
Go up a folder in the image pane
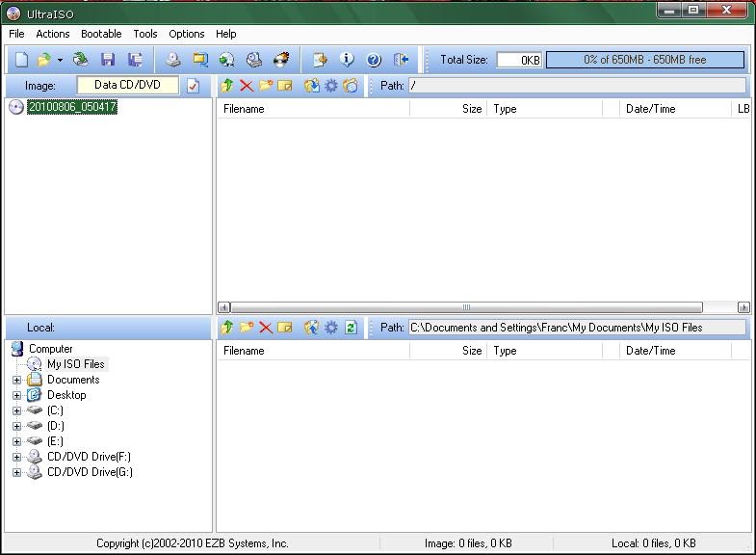click(x=227, y=86)
